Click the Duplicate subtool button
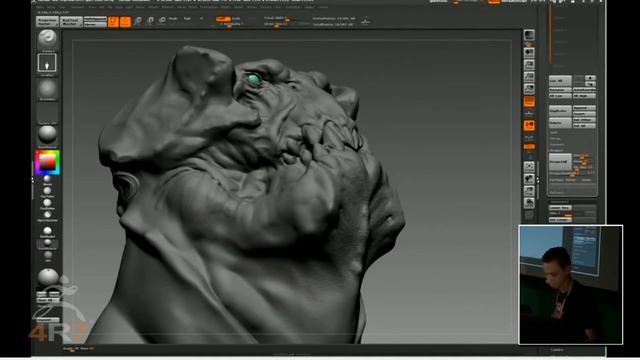640x360 pixels. click(x=560, y=111)
